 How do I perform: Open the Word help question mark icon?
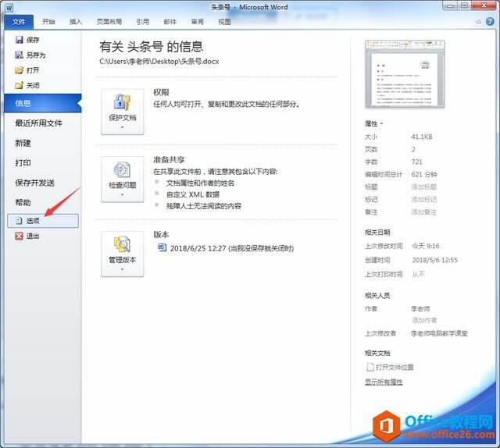[490, 21]
